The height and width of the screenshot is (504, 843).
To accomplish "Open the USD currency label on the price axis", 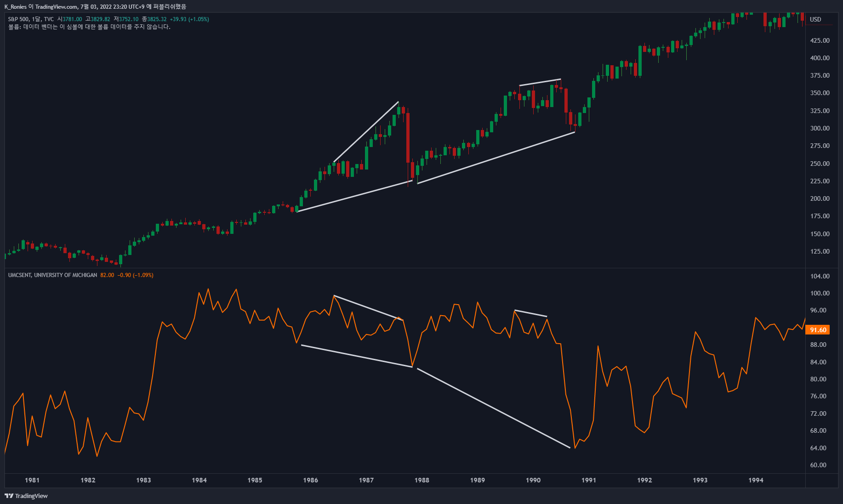I will coord(815,19).
